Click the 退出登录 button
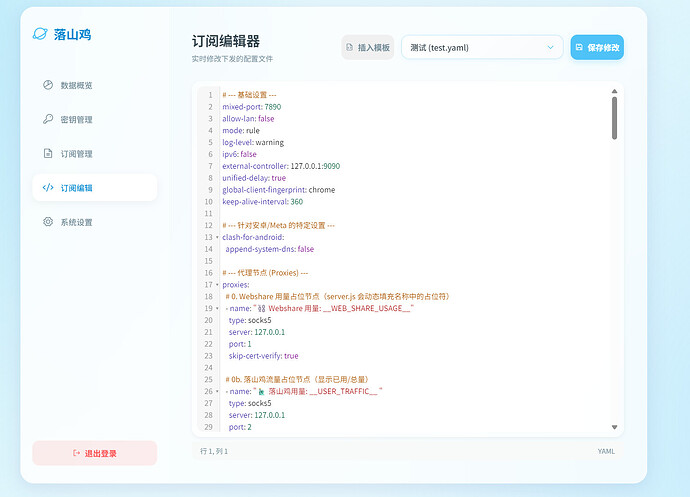Viewport: 690px width, 497px height. click(x=95, y=453)
